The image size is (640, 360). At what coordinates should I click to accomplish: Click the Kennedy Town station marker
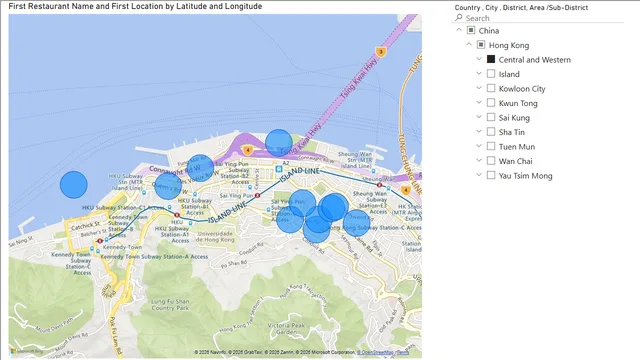click(100, 241)
